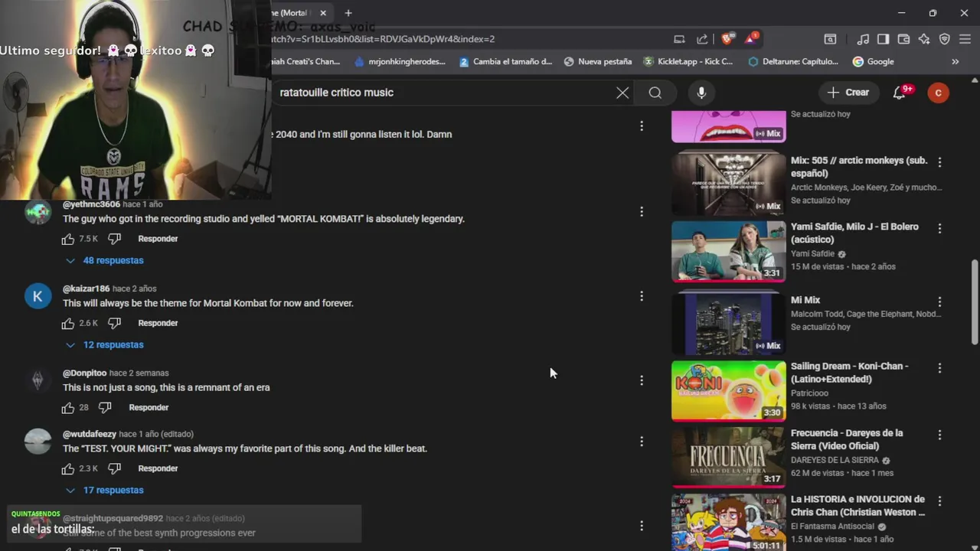Viewport: 980px width, 551px height.
Task: Open the Brave Rewards triangle icon
Action: pyautogui.click(x=752, y=39)
